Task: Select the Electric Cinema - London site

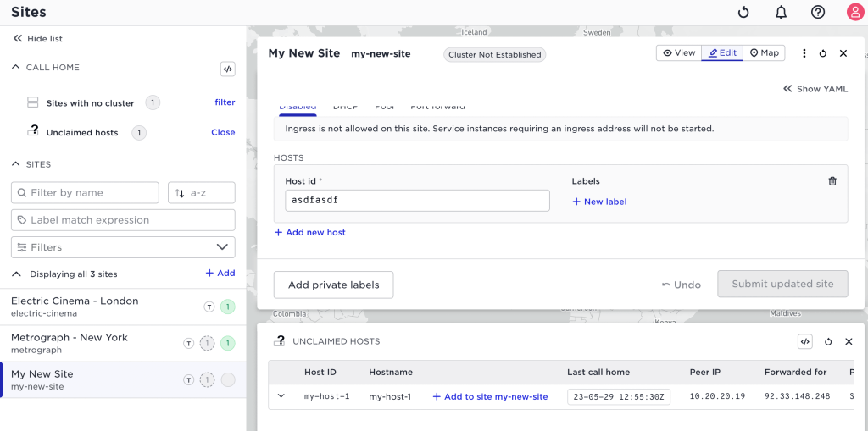Action: coord(123,307)
